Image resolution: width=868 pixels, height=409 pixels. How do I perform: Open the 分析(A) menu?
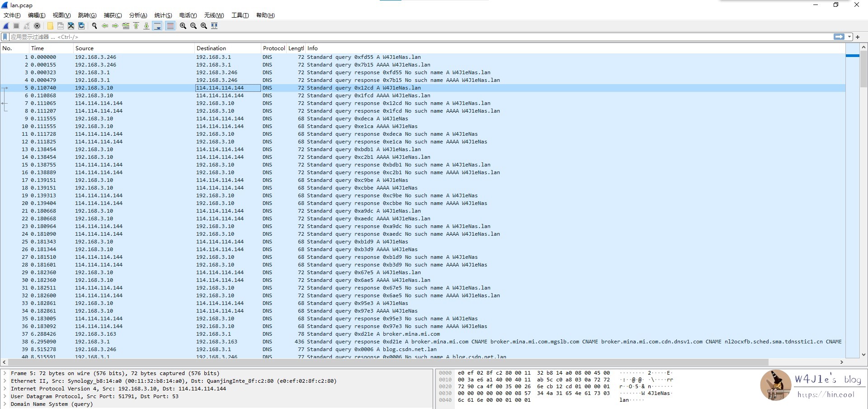(138, 15)
